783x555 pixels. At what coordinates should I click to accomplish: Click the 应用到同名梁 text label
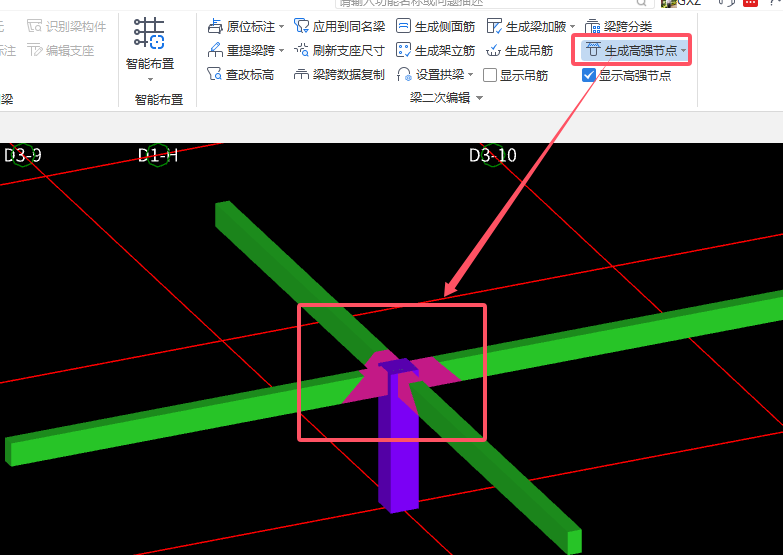(x=349, y=26)
